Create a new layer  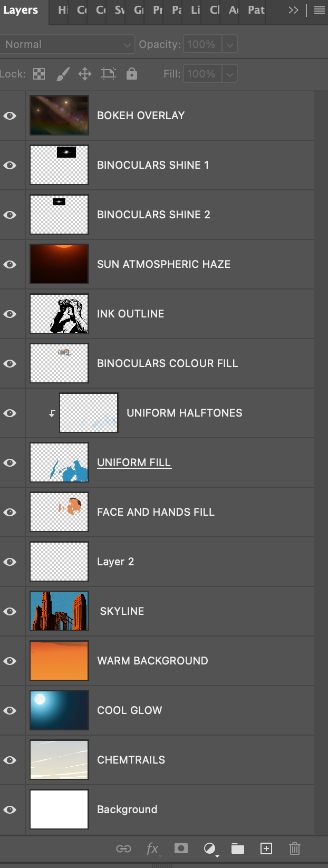point(266,848)
